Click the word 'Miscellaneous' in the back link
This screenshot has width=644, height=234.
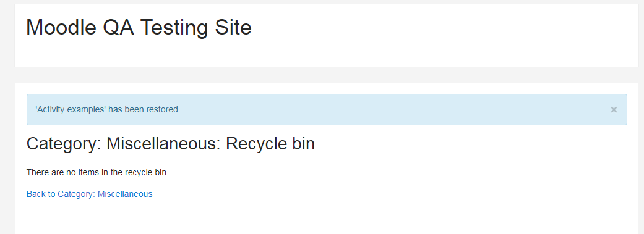coord(125,194)
